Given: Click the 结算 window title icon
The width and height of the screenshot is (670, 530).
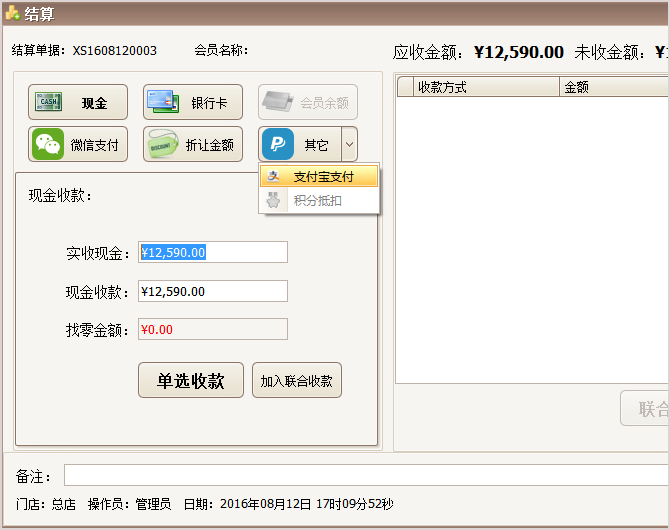Looking at the screenshot, I should (x=12, y=13).
